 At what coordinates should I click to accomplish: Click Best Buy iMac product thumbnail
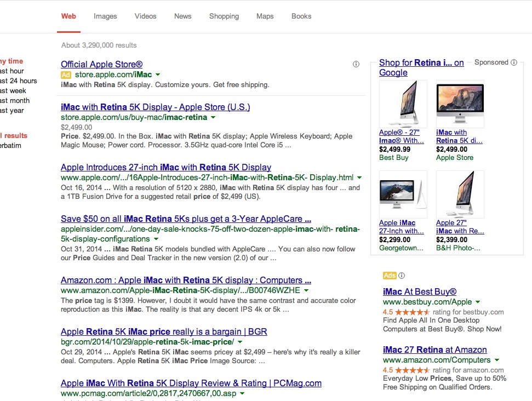(x=403, y=104)
